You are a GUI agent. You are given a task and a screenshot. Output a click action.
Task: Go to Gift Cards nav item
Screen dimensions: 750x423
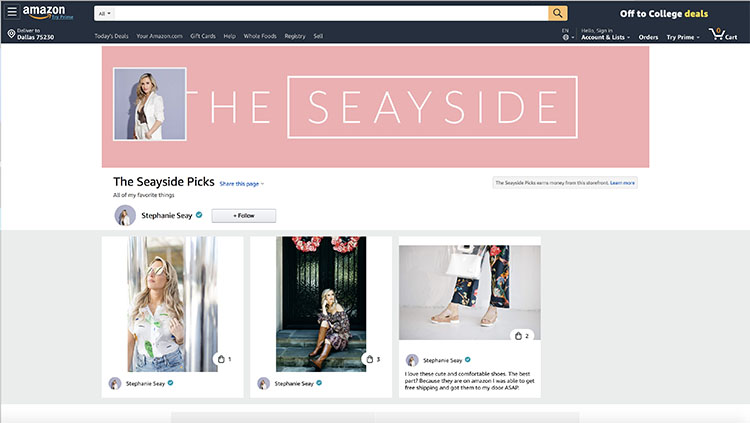tap(203, 36)
